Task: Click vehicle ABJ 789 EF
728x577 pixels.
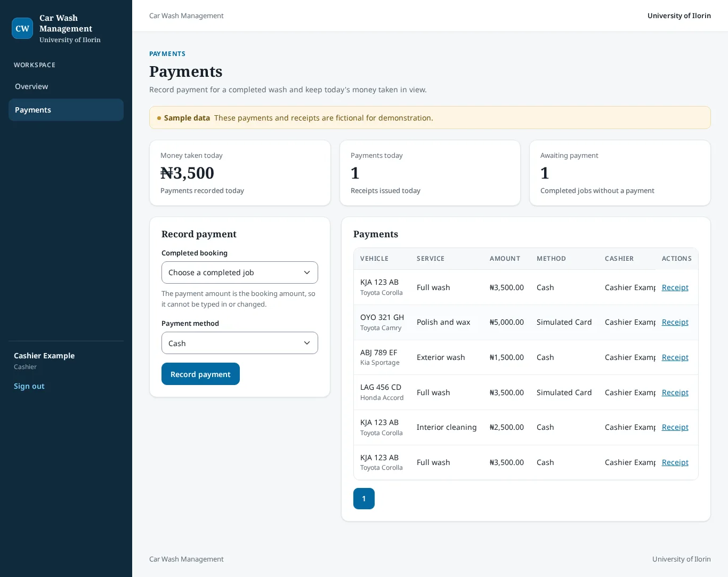Action: pos(379,352)
